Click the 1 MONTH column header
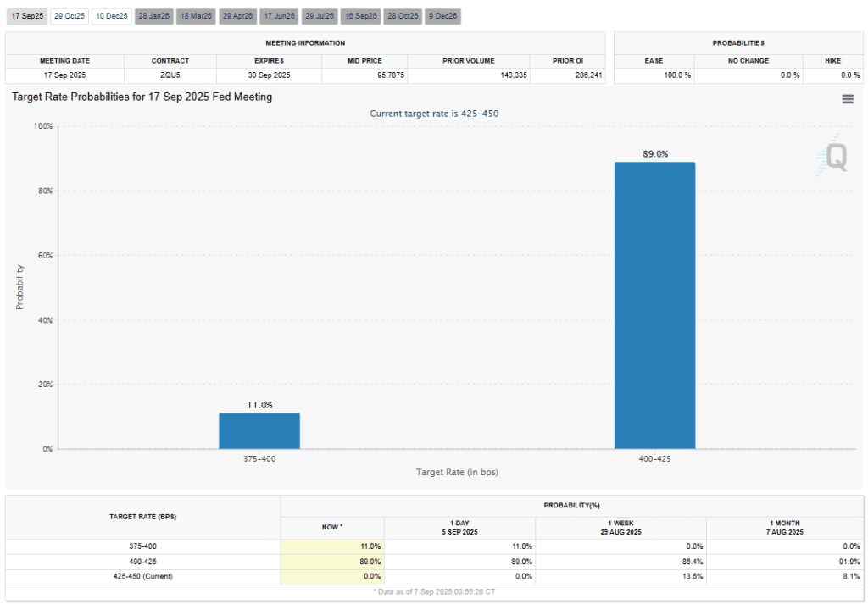 [785, 528]
